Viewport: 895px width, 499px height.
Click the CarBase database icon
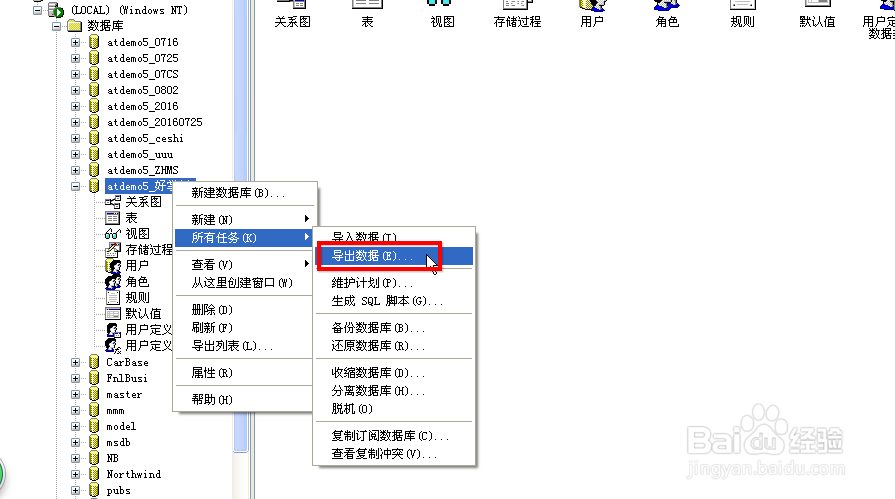tap(94, 362)
